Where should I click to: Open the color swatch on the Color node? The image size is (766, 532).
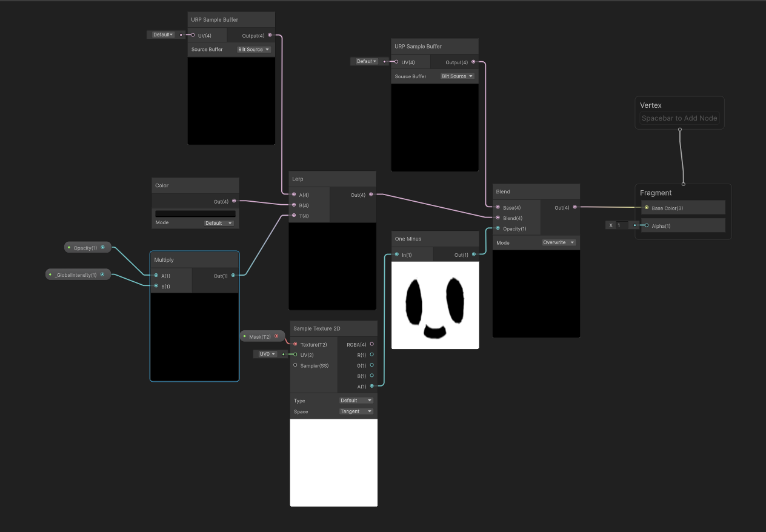[195, 213]
